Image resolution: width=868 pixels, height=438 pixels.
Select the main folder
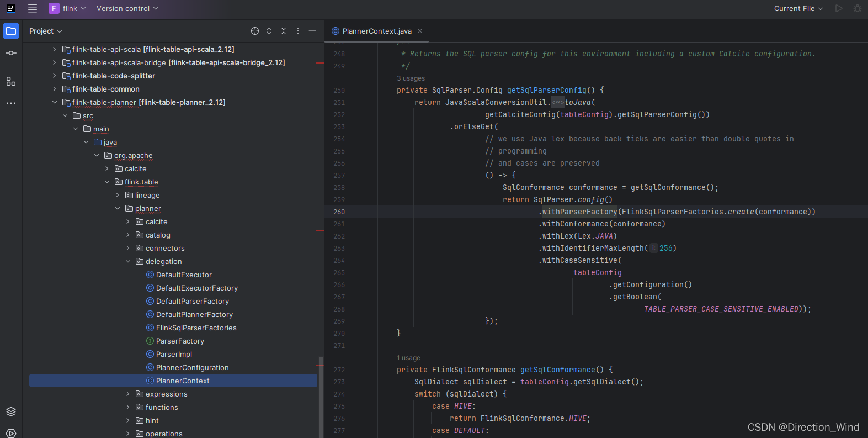point(100,129)
